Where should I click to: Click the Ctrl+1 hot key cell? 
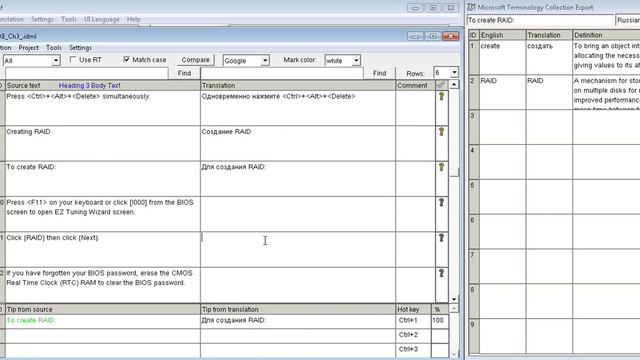click(413, 321)
